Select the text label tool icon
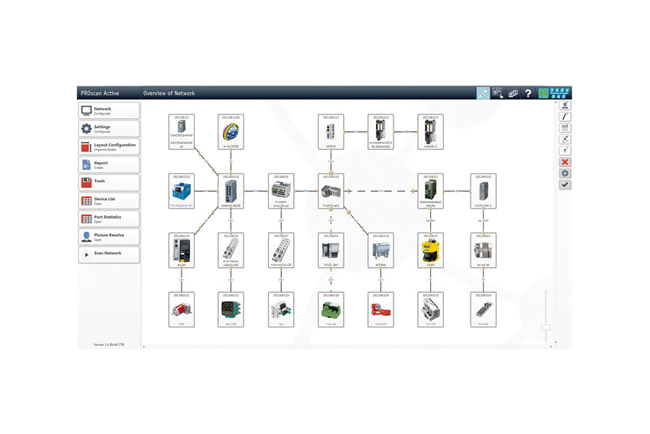This screenshot has height=434, width=650. (565, 150)
